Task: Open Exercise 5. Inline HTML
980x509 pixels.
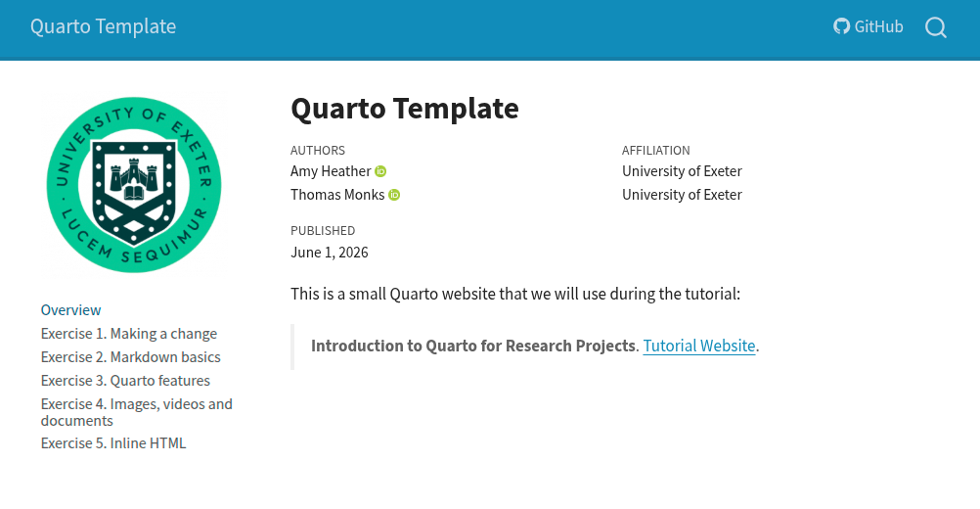Action: 113,443
